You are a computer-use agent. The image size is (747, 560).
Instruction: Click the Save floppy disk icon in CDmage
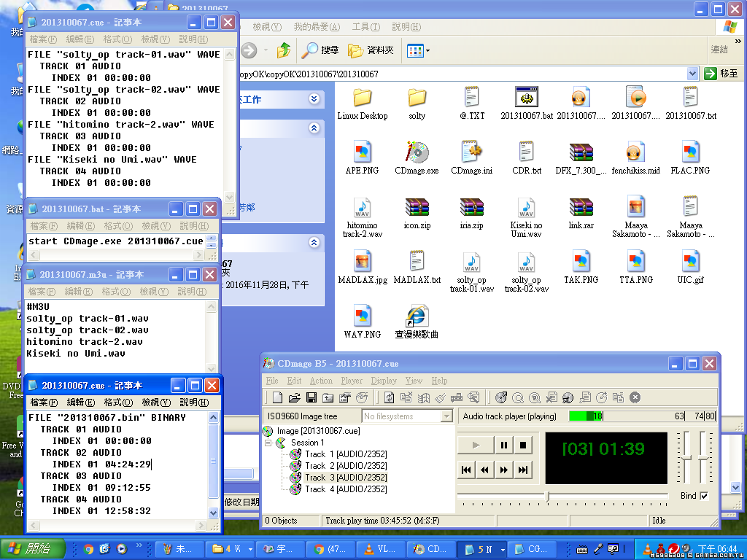[311, 397]
